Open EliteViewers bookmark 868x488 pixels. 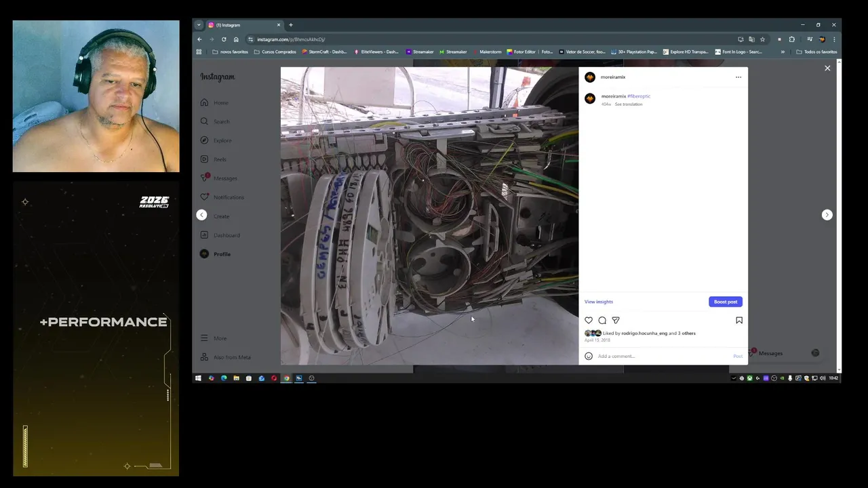376,52
